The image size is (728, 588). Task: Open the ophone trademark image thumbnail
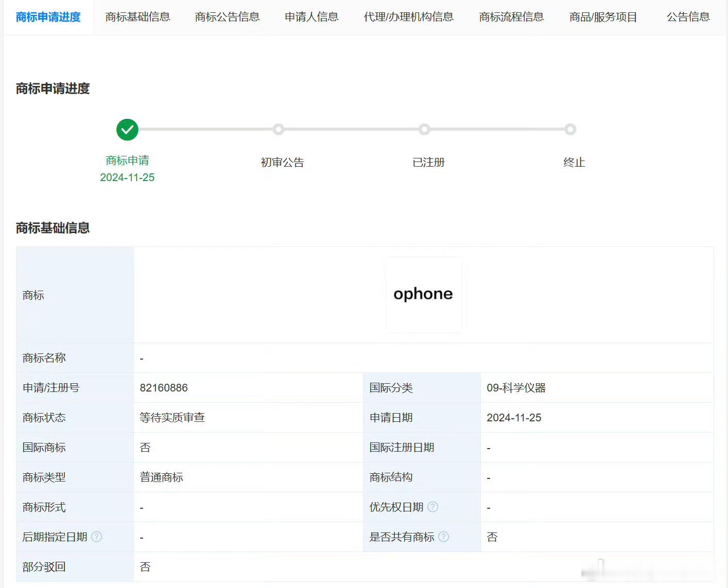tap(424, 295)
